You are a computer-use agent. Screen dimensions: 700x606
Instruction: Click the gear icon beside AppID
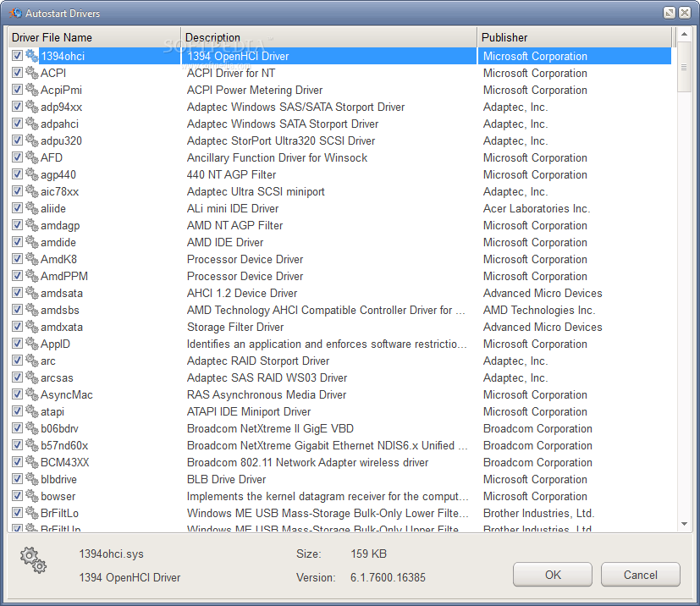pos(31,344)
